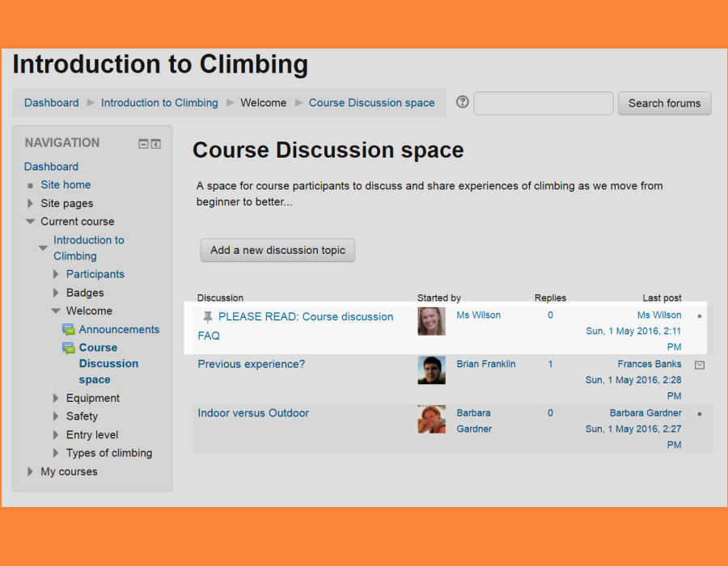Collapse the Current course tree node
The width and height of the screenshot is (728, 566).
coord(31,222)
